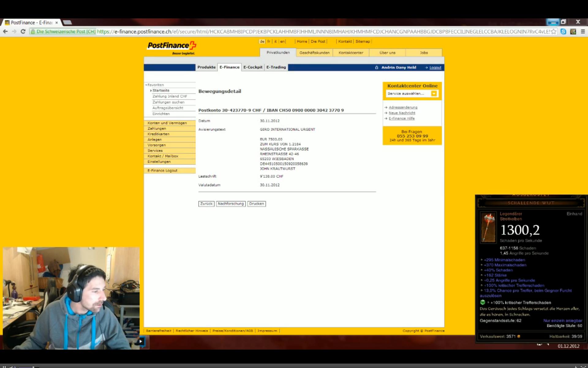588x368 pixels.
Task: Open Konten und Vermögen menu
Action: tap(170, 123)
